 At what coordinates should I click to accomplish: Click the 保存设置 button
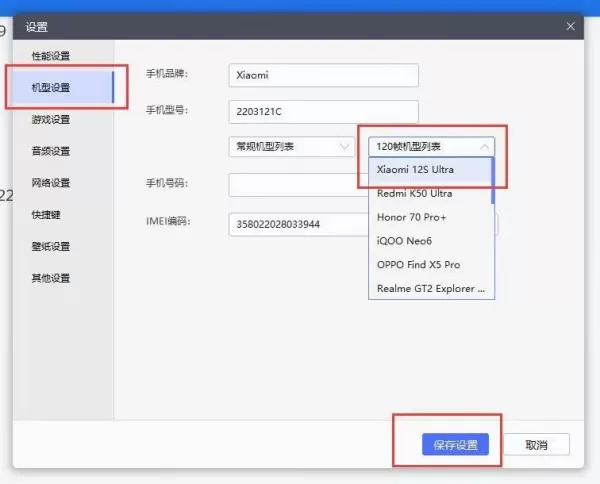(x=455, y=445)
